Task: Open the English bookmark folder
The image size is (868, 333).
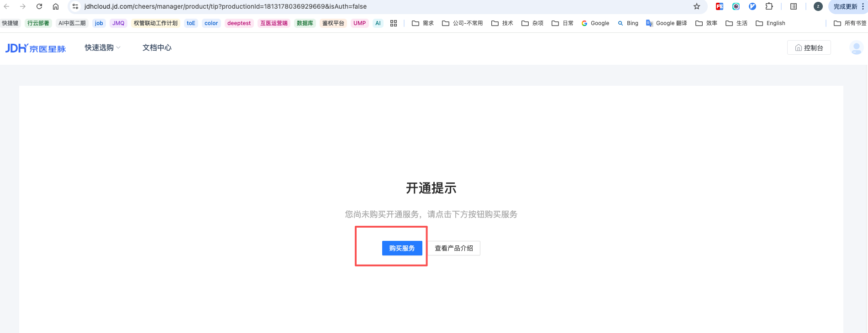Action: (770, 23)
